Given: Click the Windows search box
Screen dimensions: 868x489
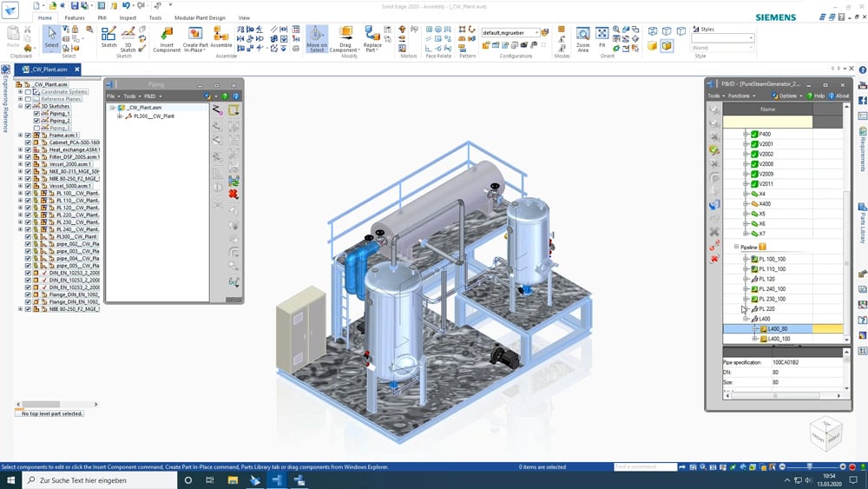Looking at the screenshot, I should 101,480.
